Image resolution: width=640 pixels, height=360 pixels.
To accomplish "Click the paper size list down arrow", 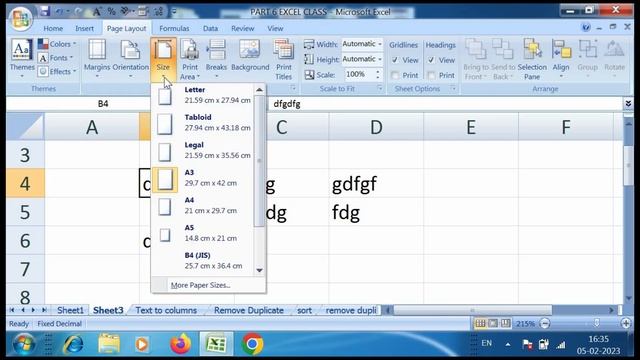I will (259, 270).
